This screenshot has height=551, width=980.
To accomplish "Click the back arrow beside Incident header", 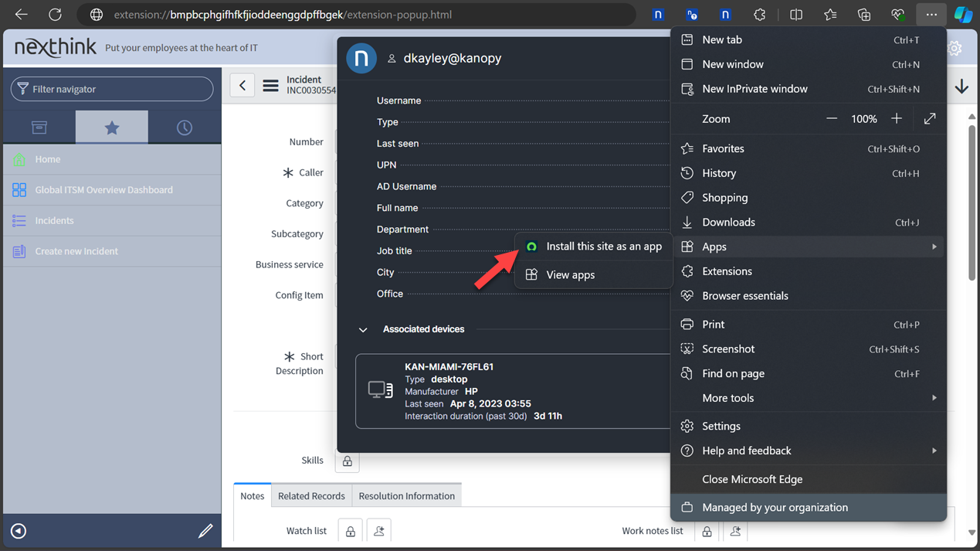I will tap(242, 86).
